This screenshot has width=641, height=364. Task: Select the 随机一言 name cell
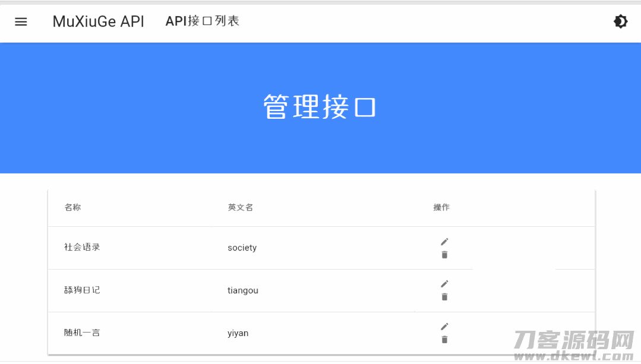pos(82,333)
